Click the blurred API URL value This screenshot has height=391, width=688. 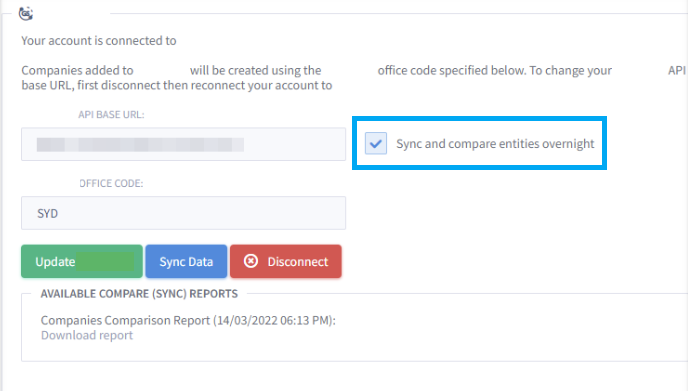tap(140, 144)
